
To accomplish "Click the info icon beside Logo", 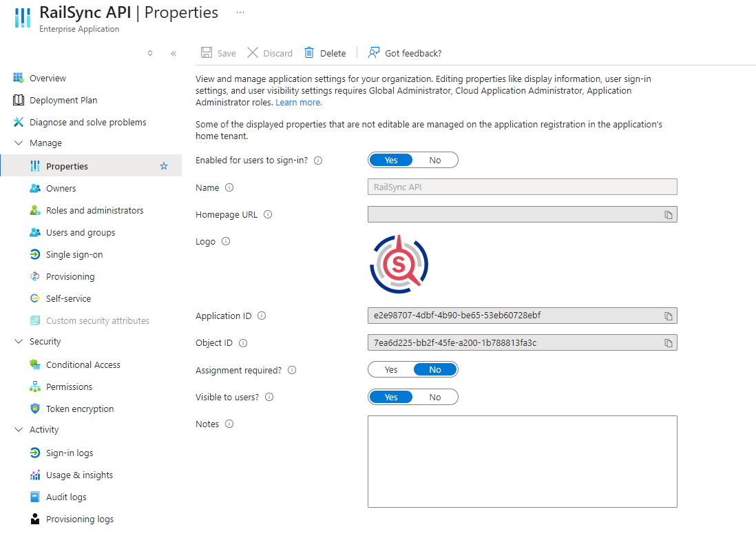I will [226, 242].
